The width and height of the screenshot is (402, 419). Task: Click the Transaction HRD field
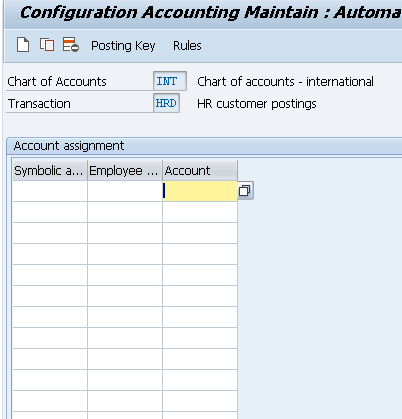click(166, 103)
